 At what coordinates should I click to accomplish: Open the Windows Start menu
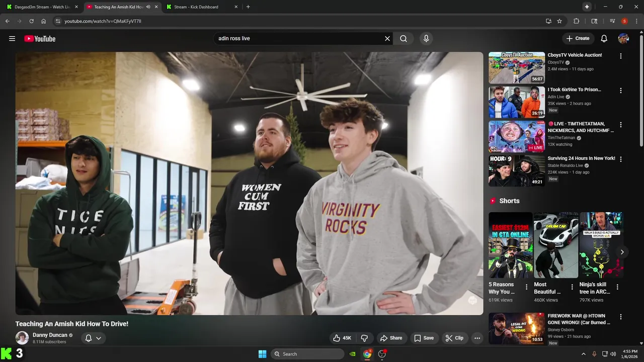[262, 354]
